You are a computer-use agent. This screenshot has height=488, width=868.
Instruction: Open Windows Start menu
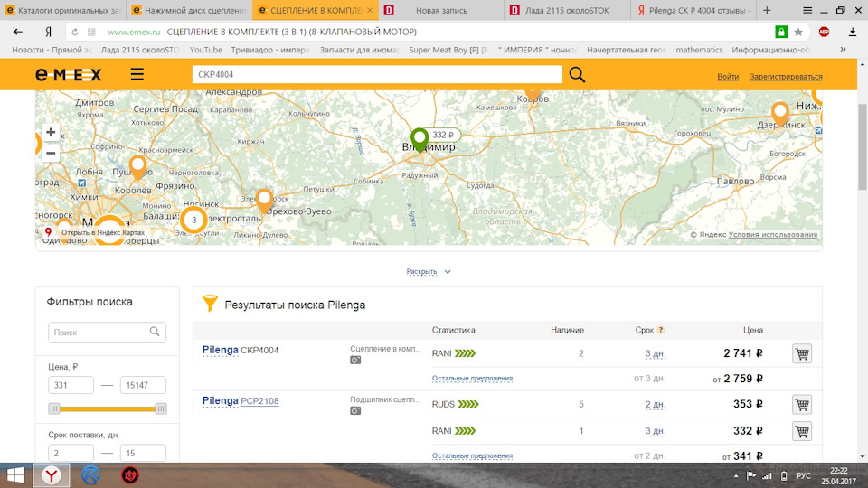(15, 475)
